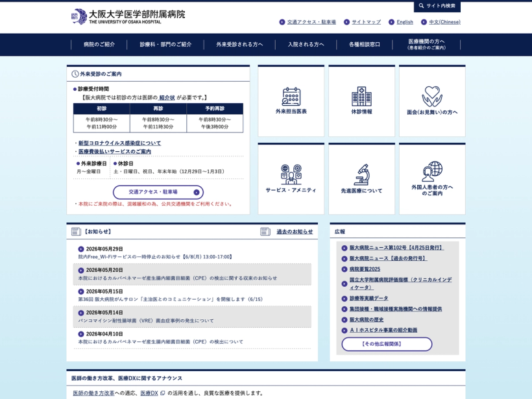
Task: Open the 入院される方へ menu
Action: [x=306, y=45]
